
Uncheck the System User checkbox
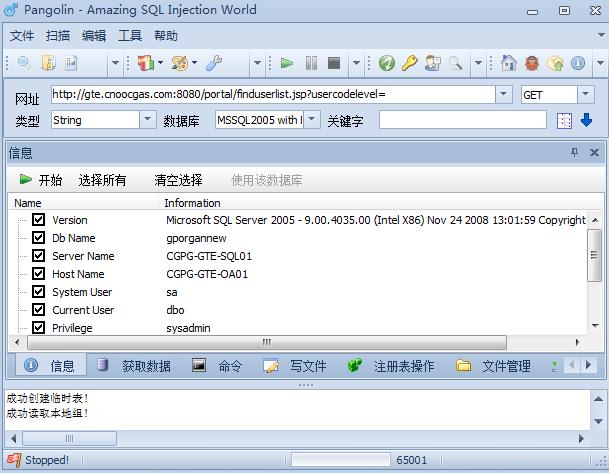[x=38, y=291]
